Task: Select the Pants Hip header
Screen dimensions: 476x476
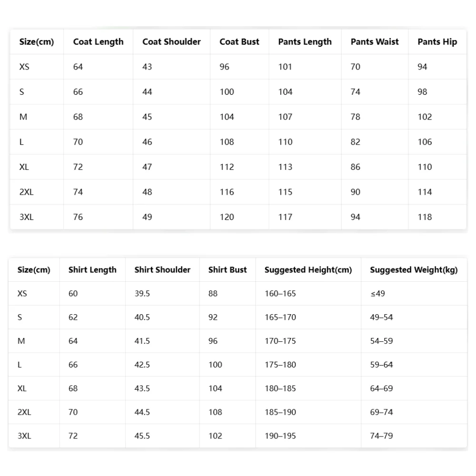Action: point(437,42)
